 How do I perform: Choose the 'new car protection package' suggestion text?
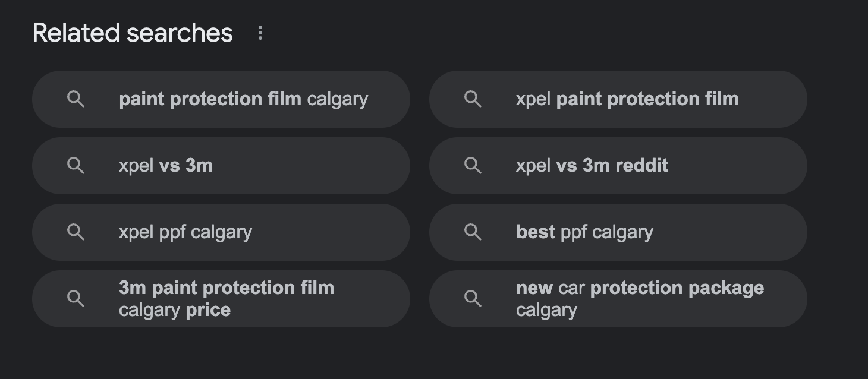coord(640,288)
